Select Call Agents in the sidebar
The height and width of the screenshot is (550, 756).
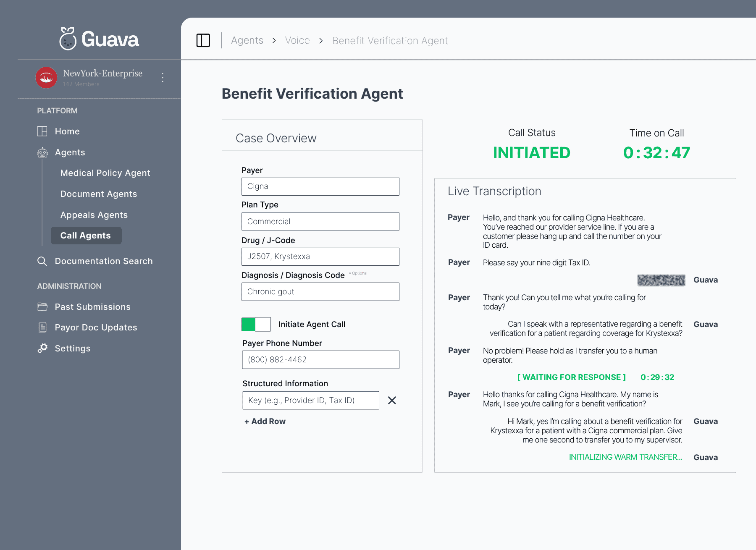pyautogui.click(x=86, y=236)
